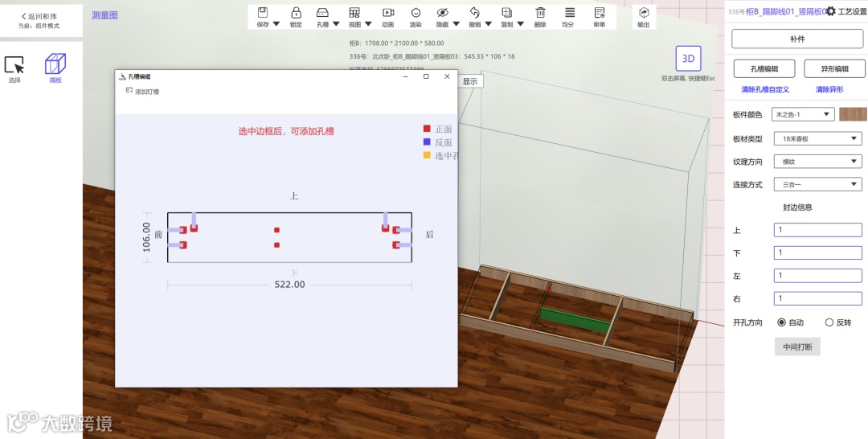
Task: Click the Delete (删除) trash icon
Action: 540,13
